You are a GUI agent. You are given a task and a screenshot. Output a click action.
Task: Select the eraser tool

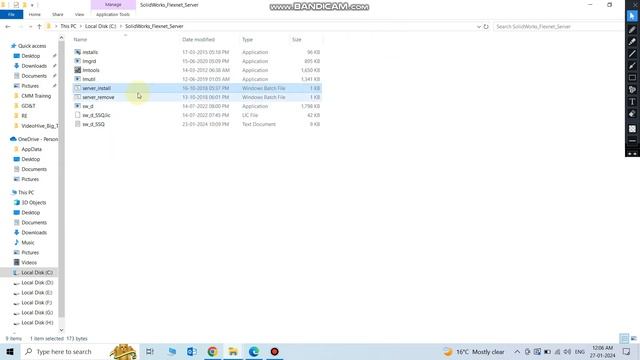pyautogui.click(x=632, y=114)
